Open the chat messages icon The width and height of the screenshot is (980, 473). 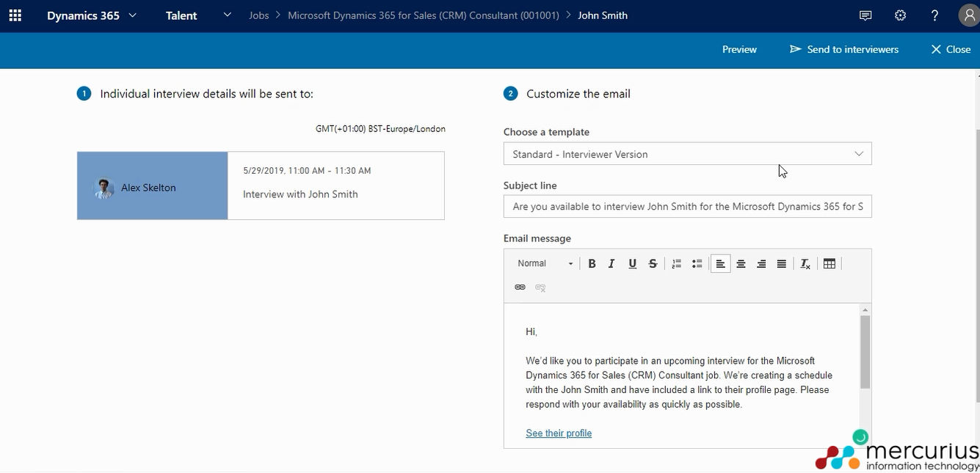tap(865, 15)
